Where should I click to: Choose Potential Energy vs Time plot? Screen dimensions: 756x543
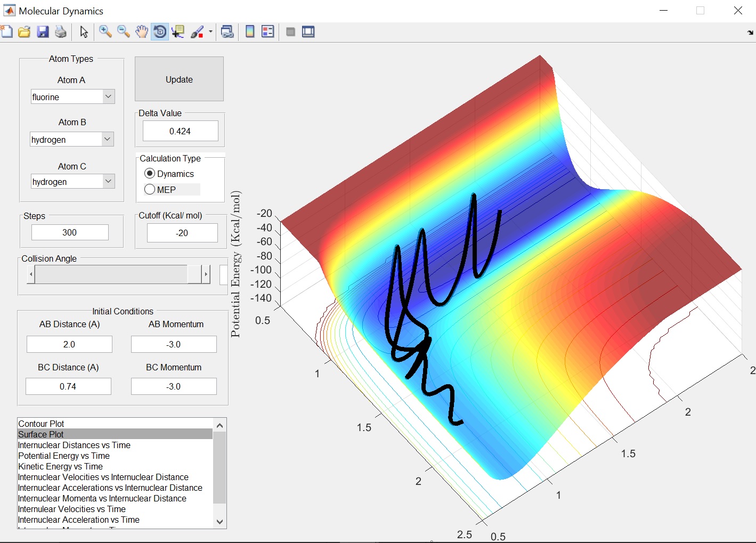(x=64, y=456)
